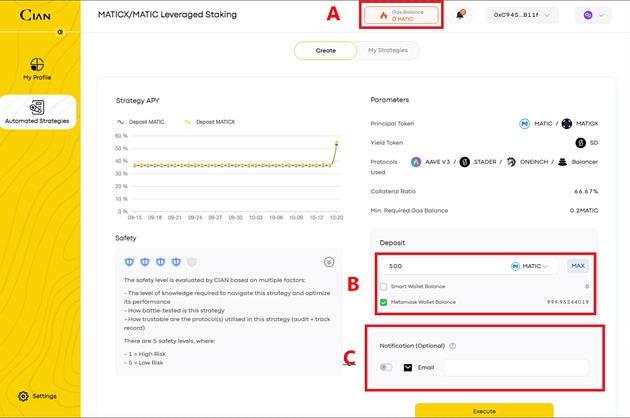Open notifications bell icon
Image resolution: width=630 pixels, height=418 pixels.
460,15
